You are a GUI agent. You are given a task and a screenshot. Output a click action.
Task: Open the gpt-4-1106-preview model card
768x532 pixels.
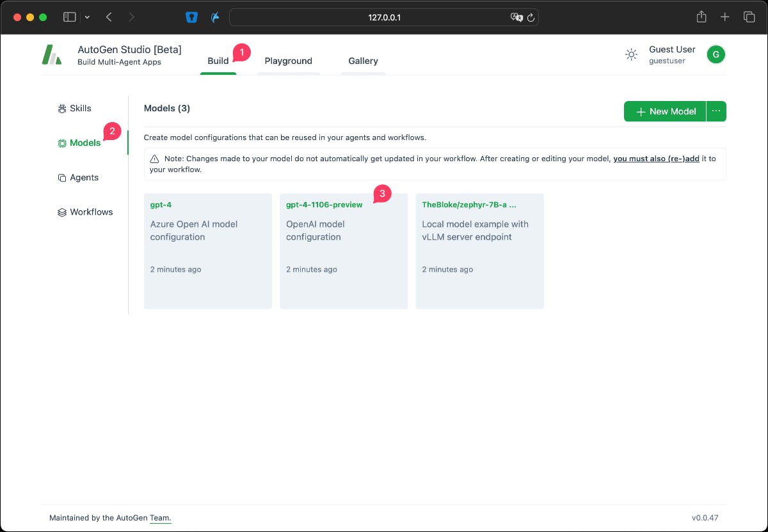[344, 251]
